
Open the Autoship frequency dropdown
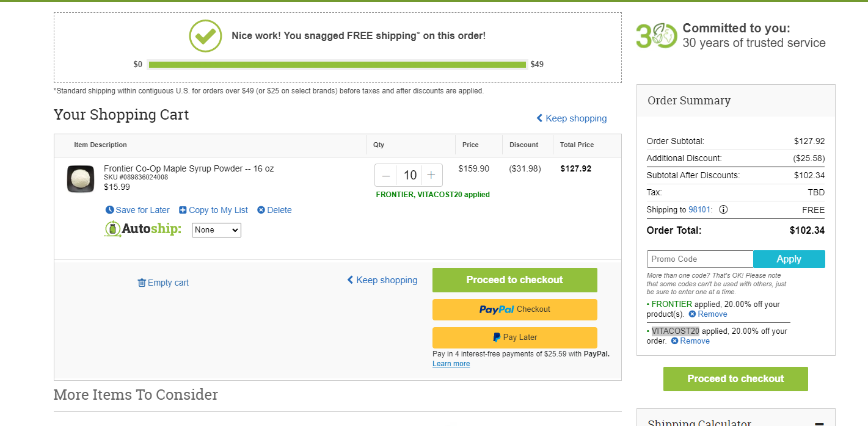click(216, 230)
